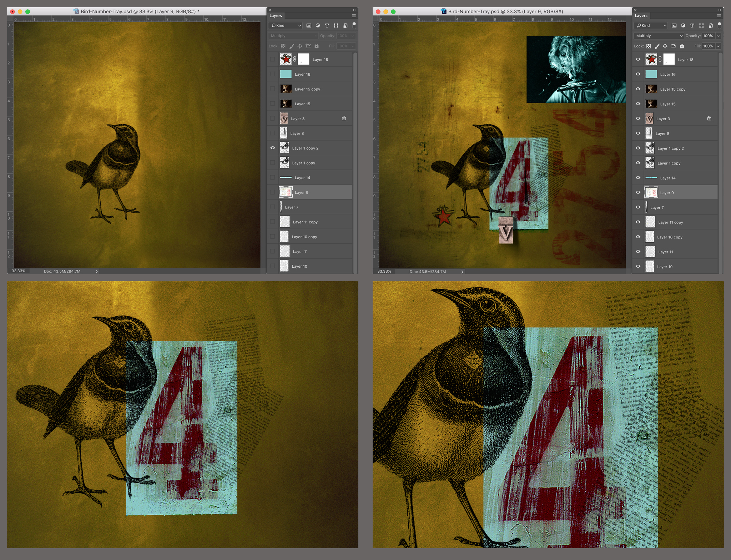Screen dimensions: 731x560
Task: Open the Kind filter dropdown in the left Layers panel
Action: coord(286,26)
